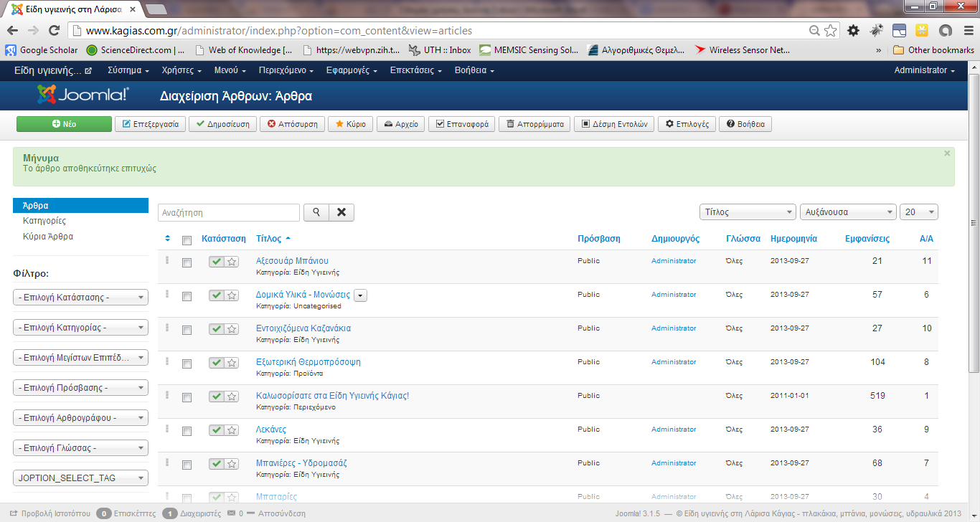Open the Επιλογή Πρόσβασης filter dropdown
The width and height of the screenshot is (980, 522).
(x=80, y=388)
